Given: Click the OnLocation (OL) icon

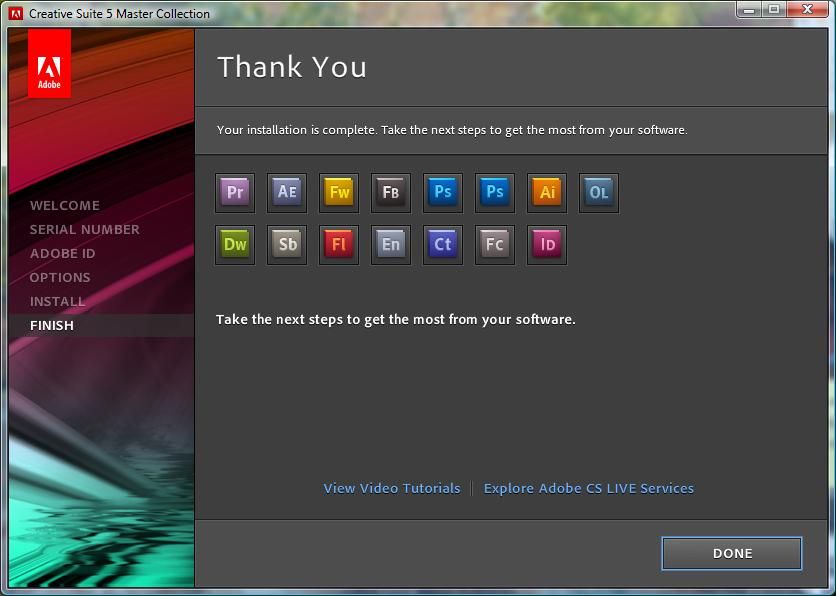Looking at the screenshot, I should coord(599,192).
